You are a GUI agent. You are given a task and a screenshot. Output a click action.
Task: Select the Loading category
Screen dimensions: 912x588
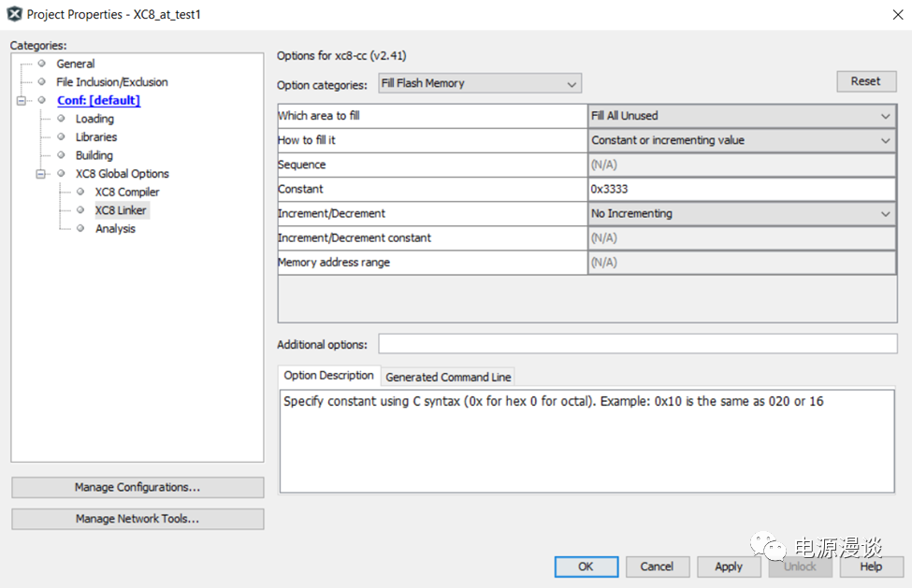(94, 119)
